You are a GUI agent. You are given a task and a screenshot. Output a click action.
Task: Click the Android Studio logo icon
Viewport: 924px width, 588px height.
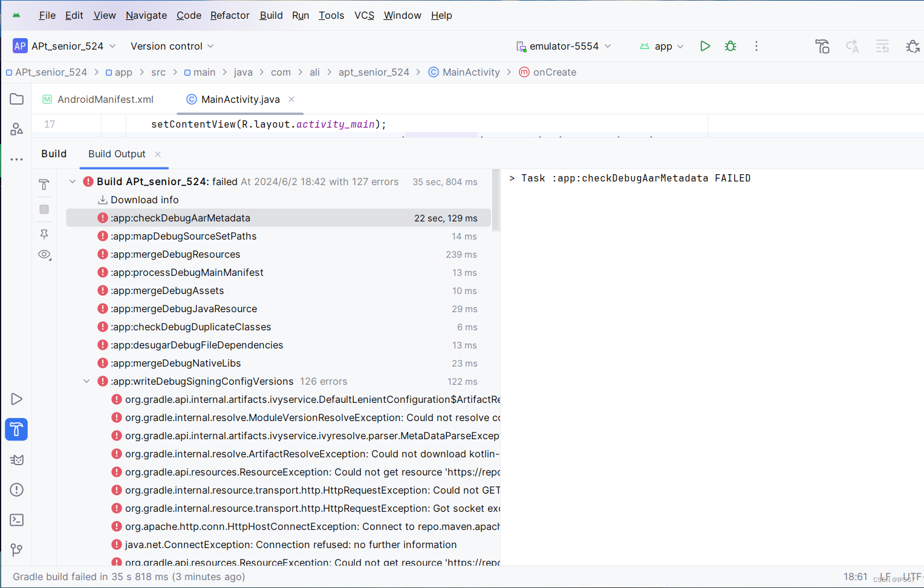(x=16, y=15)
